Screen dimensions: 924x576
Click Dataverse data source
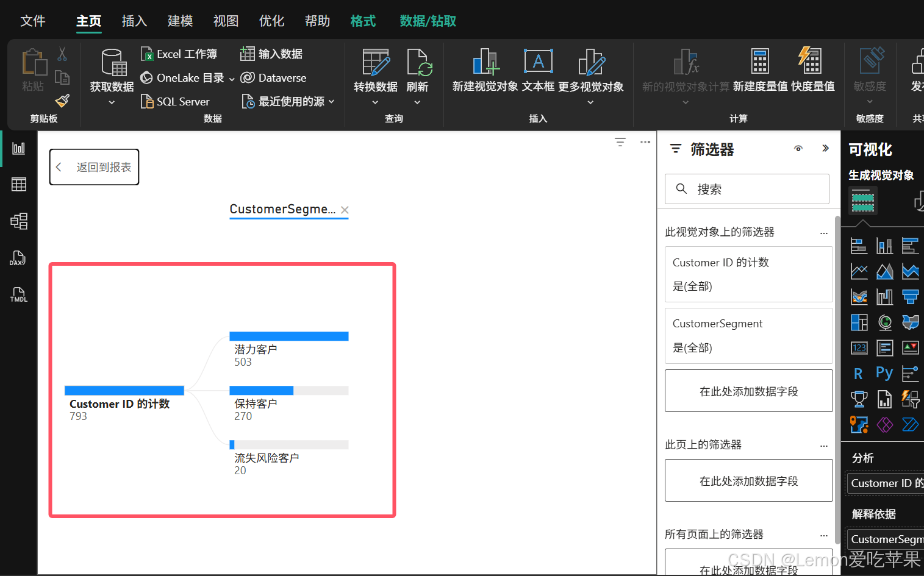click(273, 77)
